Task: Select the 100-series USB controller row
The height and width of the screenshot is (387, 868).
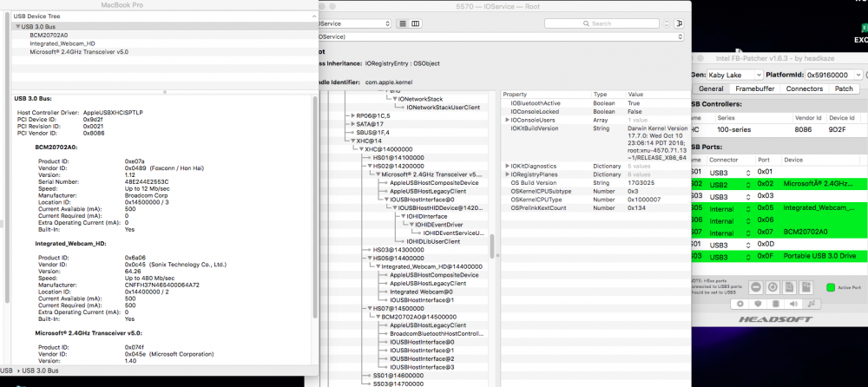Action: coord(779,129)
